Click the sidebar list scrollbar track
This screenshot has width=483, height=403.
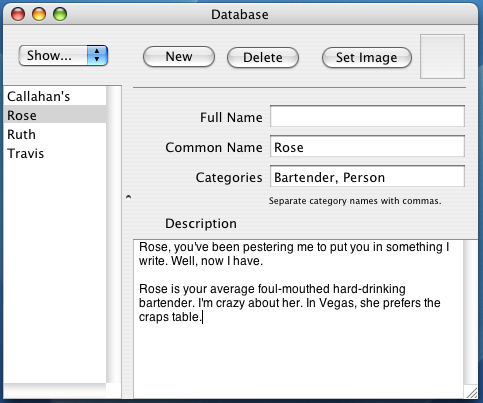tap(114, 234)
